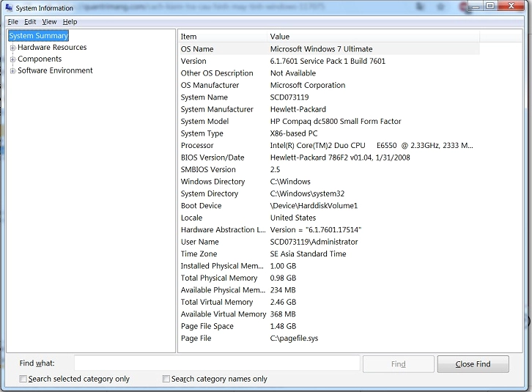Click the Close Find button

[473, 364]
